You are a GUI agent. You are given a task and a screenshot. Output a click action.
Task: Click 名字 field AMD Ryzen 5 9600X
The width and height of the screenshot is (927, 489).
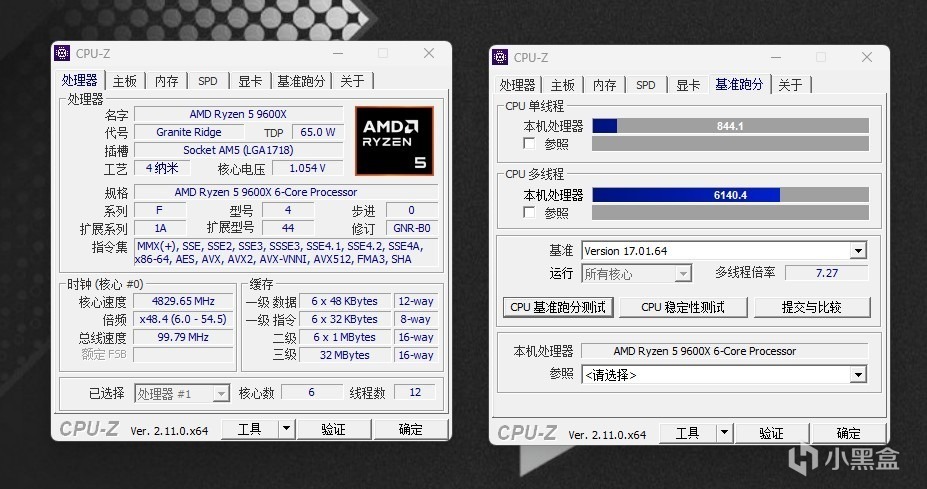(x=238, y=114)
